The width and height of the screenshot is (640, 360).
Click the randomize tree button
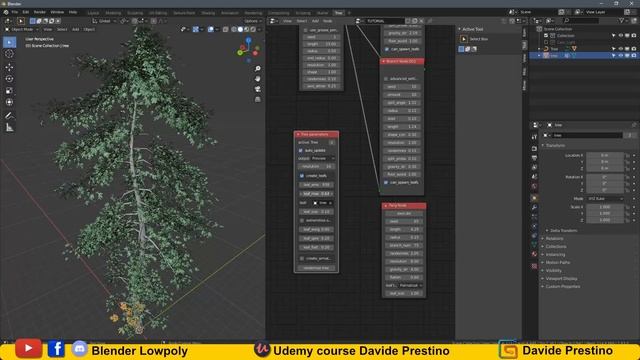pos(316,268)
